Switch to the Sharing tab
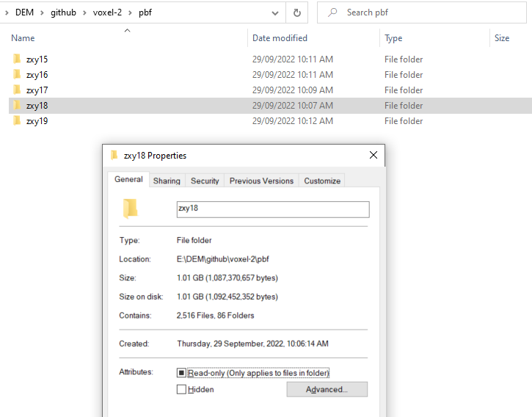Image resolution: width=532 pixels, height=417 pixels. [x=167, y=181]
